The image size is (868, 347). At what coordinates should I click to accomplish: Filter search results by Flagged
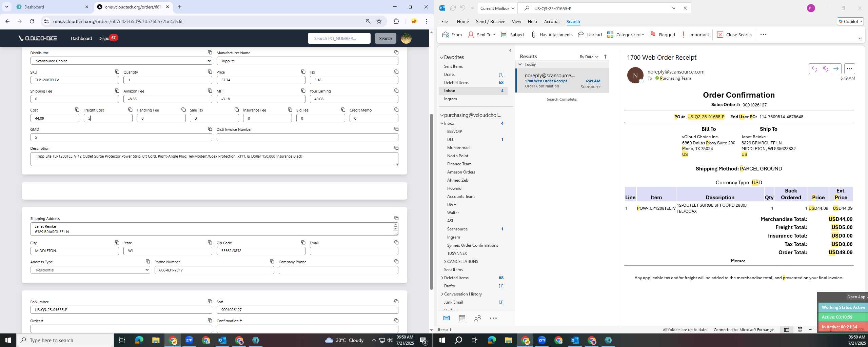click(x=663, y=35)
